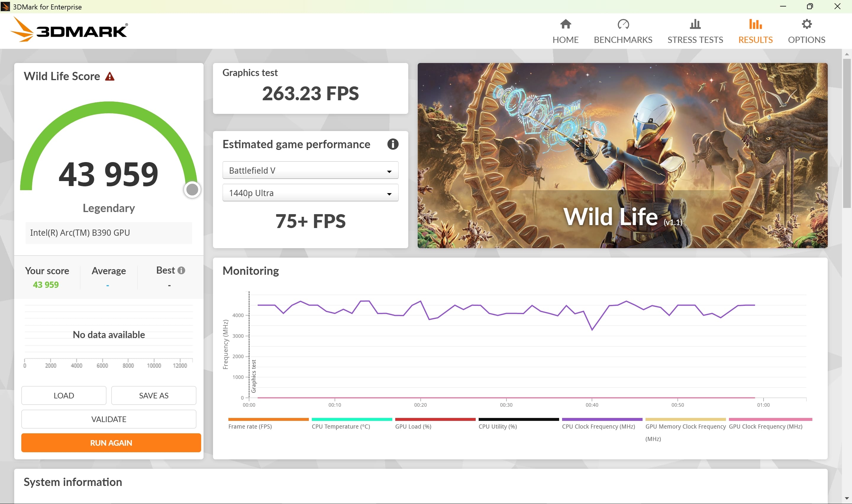Click the info icon beside Estimated game performance

[x=393, y=144]
